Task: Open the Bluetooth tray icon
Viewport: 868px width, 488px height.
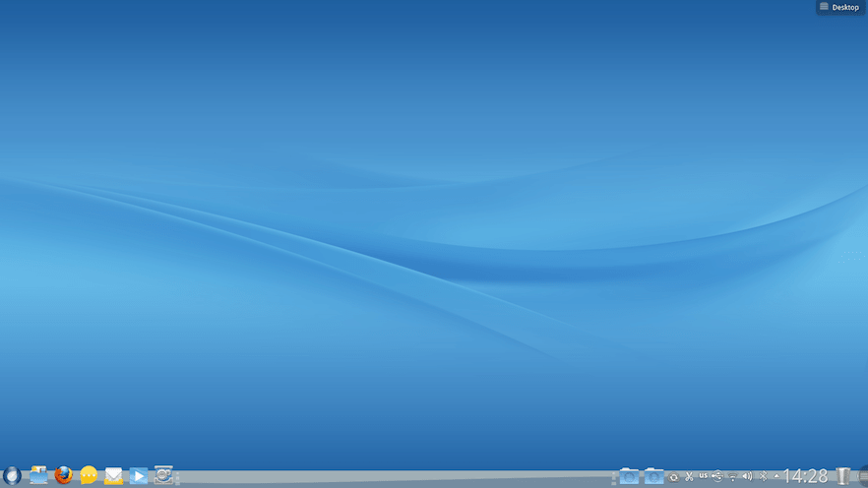Action: point(763,477)
